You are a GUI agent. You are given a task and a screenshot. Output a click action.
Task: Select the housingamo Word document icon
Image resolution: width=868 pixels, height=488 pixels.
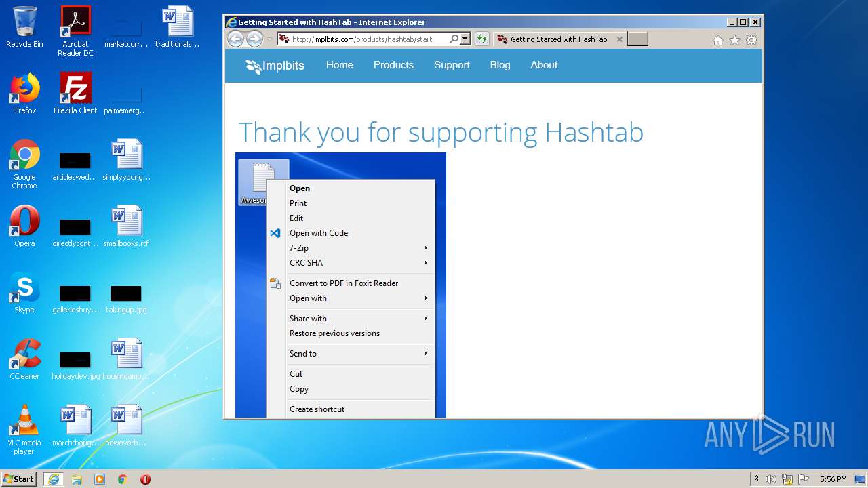coord(126,359)
